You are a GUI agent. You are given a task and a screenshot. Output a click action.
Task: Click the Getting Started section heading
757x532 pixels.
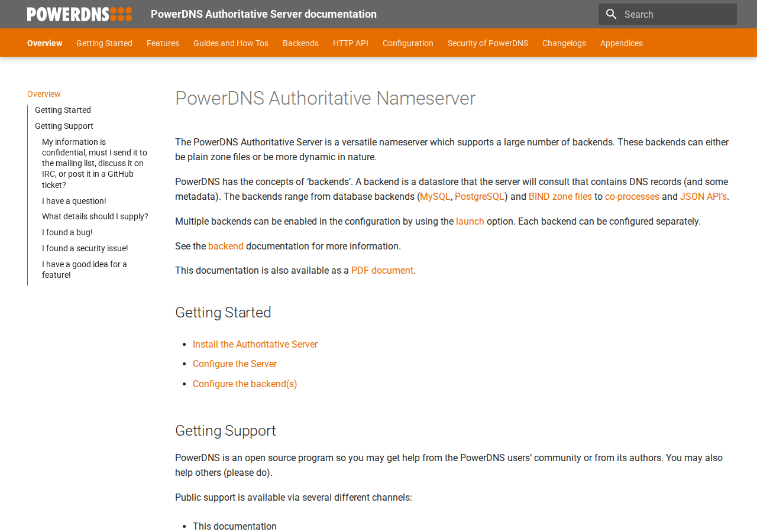(223, 312)
